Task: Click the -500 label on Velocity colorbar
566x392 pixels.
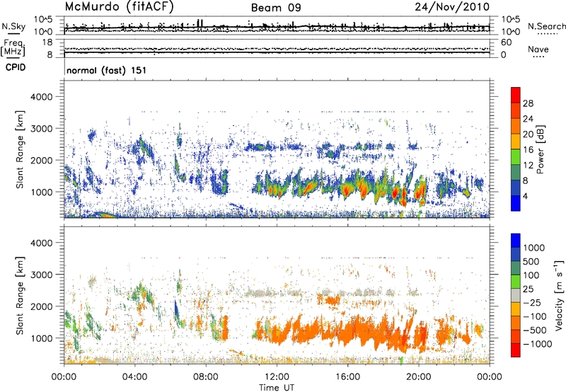Action: coord(535,330)
